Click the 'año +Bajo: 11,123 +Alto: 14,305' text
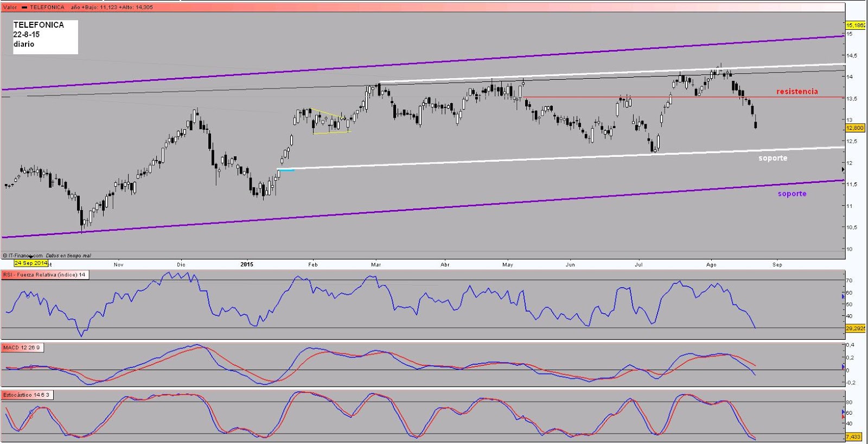Image resolution: width=868 pixels, height=444 pixels. [x=112, y=7]
